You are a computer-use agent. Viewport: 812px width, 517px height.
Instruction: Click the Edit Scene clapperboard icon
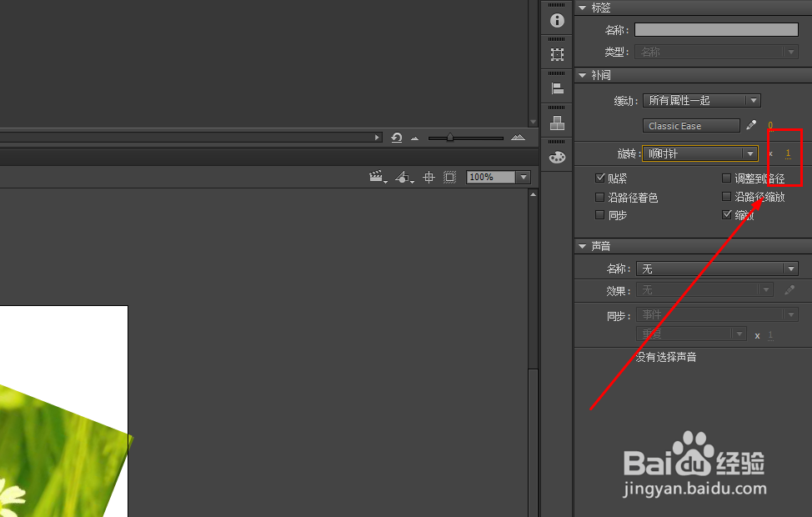(x=378, y=177)
